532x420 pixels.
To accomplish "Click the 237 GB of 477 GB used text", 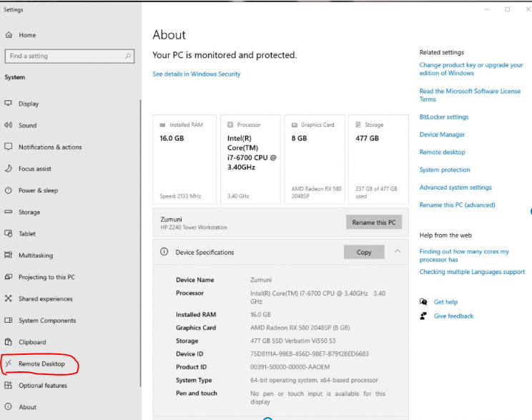I will click(x=376, y=192).
